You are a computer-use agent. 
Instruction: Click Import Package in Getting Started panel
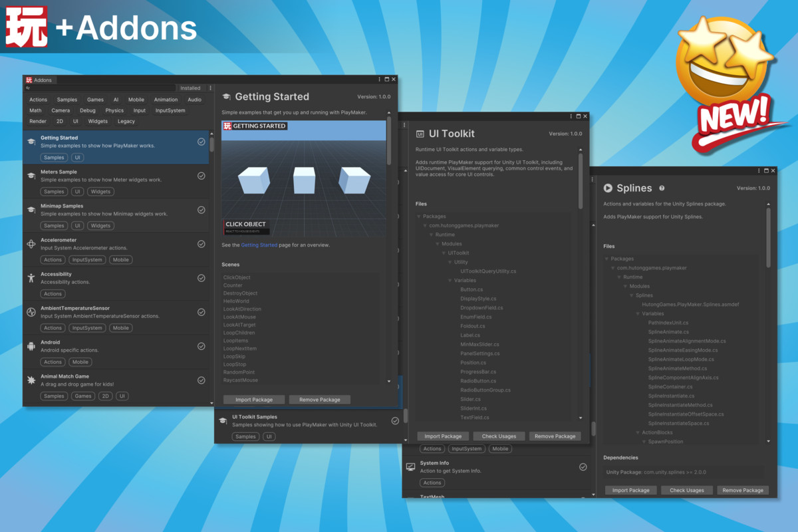(254, 400)
